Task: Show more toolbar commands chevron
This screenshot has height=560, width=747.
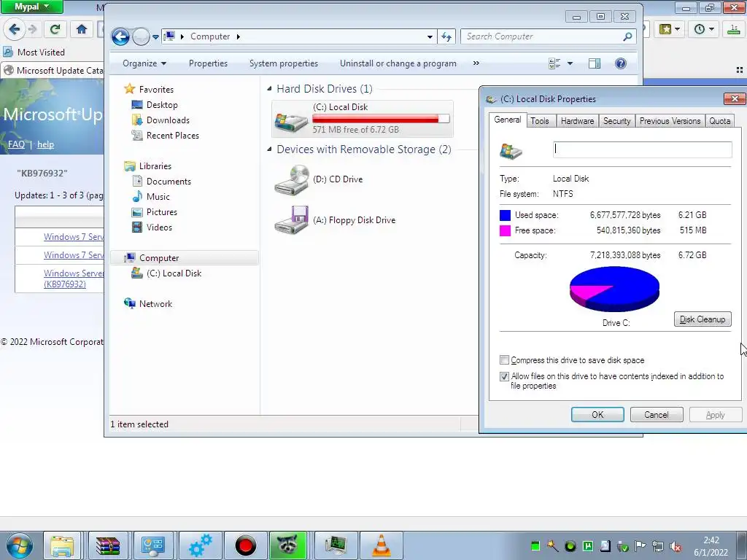Action: coord(476,63)
